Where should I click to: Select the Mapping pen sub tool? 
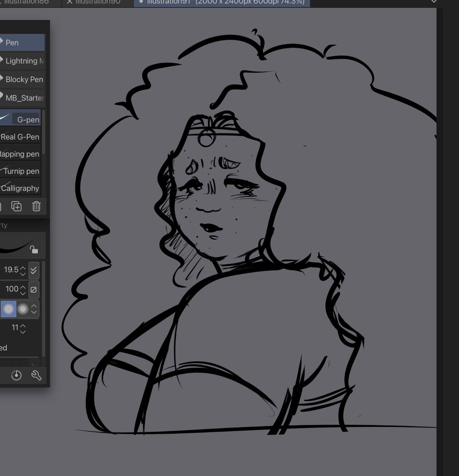click(20, 154)
